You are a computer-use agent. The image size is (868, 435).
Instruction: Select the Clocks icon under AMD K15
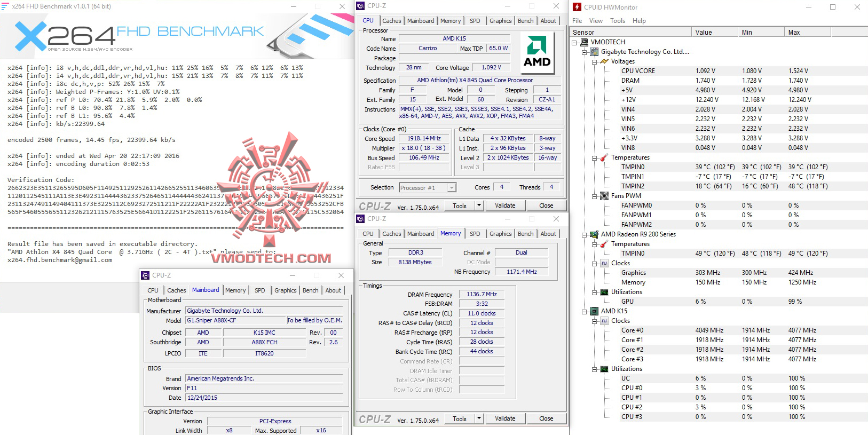(604, 321)
